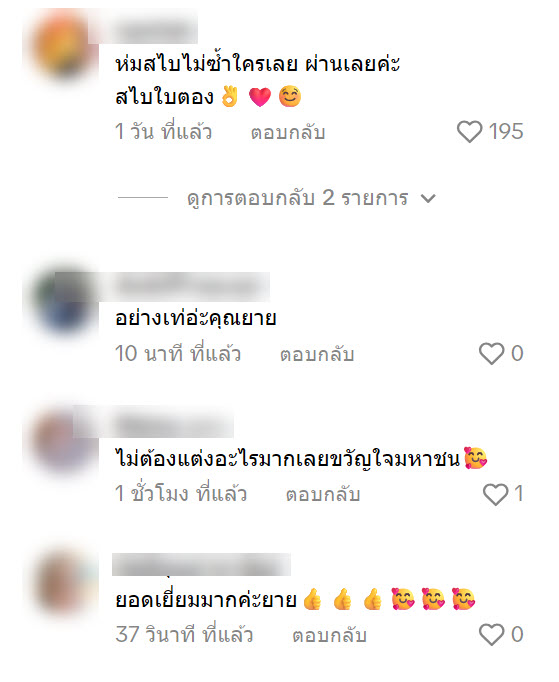Click the 195 like count
Screen dimensions: 559x682
[x=505, y=131]
